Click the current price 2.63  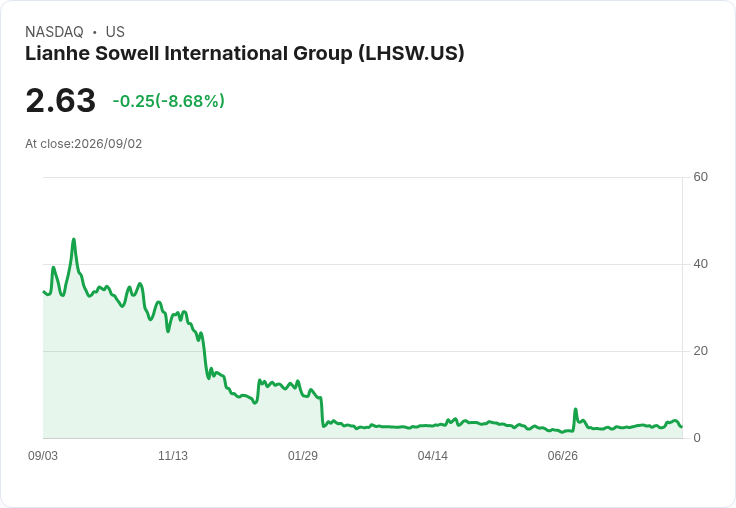tap(61, 100)
